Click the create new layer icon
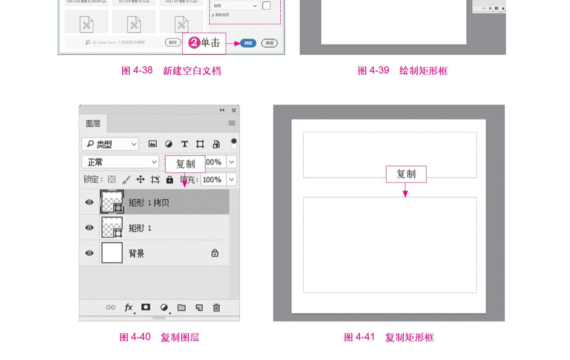This screenshot has height=360, width=570. click(199, 308)
